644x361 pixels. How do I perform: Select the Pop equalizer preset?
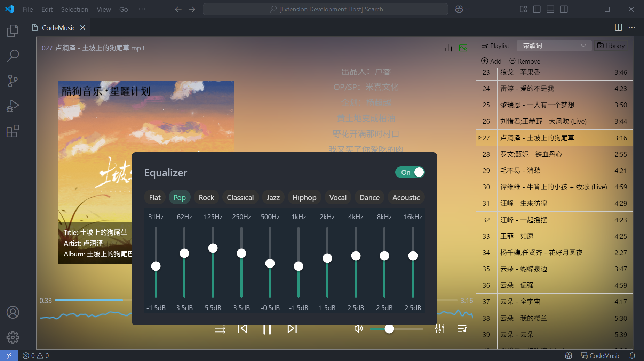pos(180,197)
